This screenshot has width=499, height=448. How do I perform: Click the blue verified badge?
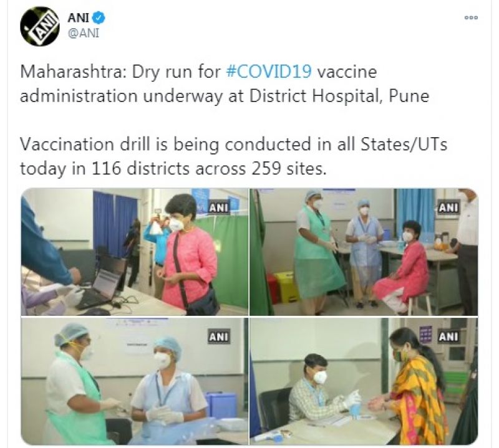point(99,17)
